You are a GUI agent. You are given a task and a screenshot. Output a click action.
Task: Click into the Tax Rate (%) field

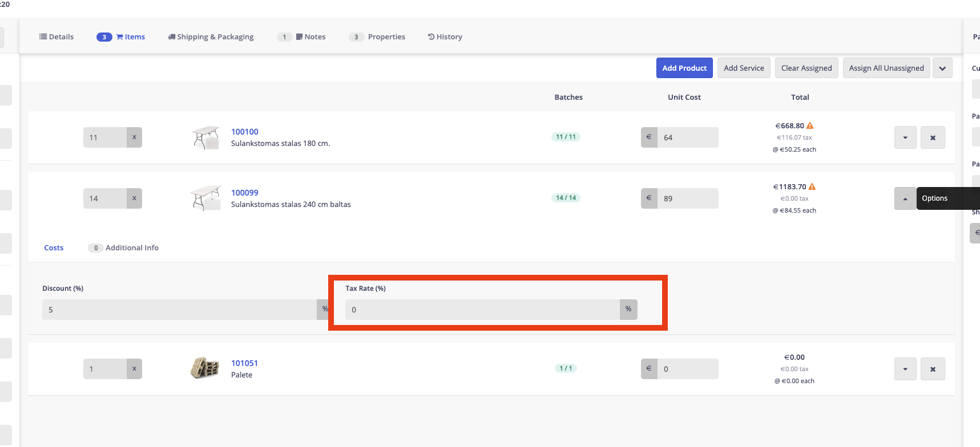[482, 310]
